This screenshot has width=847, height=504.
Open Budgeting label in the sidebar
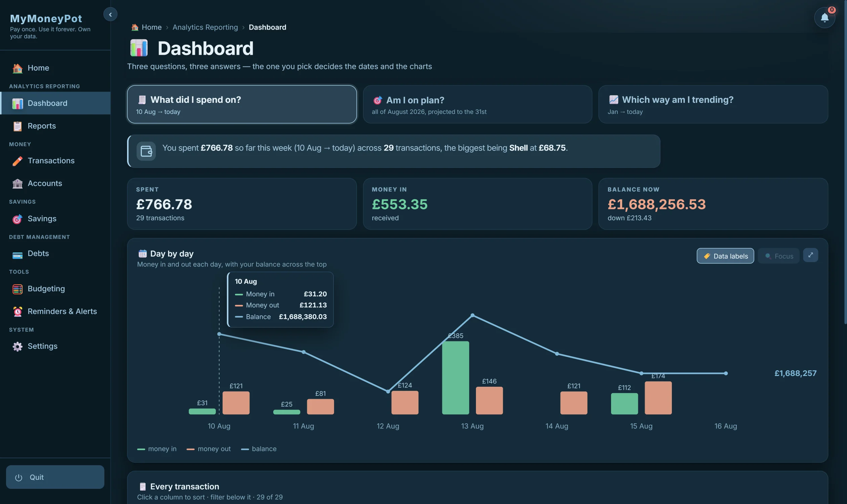(46, 289)
